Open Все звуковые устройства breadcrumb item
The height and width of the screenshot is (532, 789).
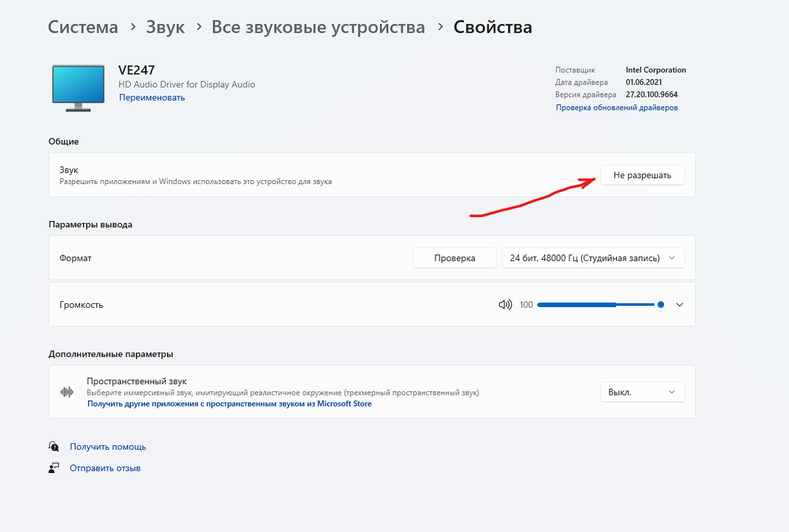[318, 27]
